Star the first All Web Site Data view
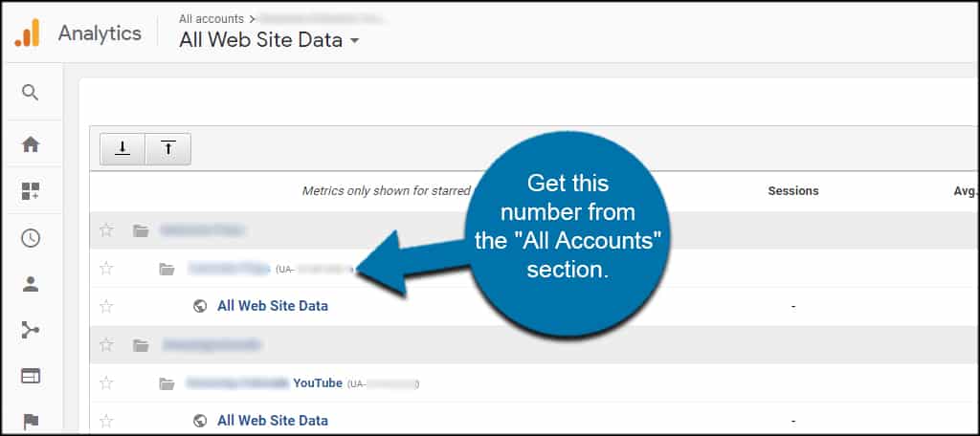This screenshot has width=980, height=436. click(x=107, y=306)
